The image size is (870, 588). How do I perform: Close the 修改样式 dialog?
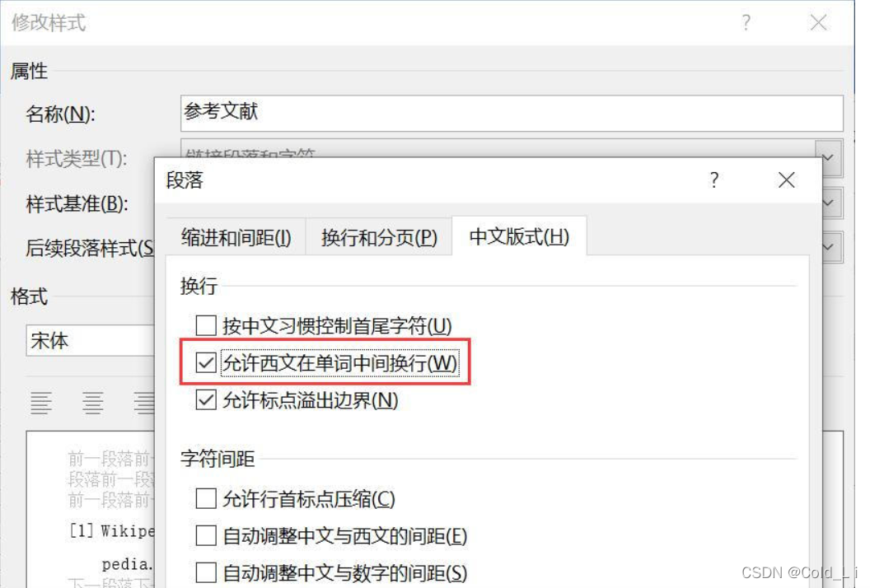818,22
